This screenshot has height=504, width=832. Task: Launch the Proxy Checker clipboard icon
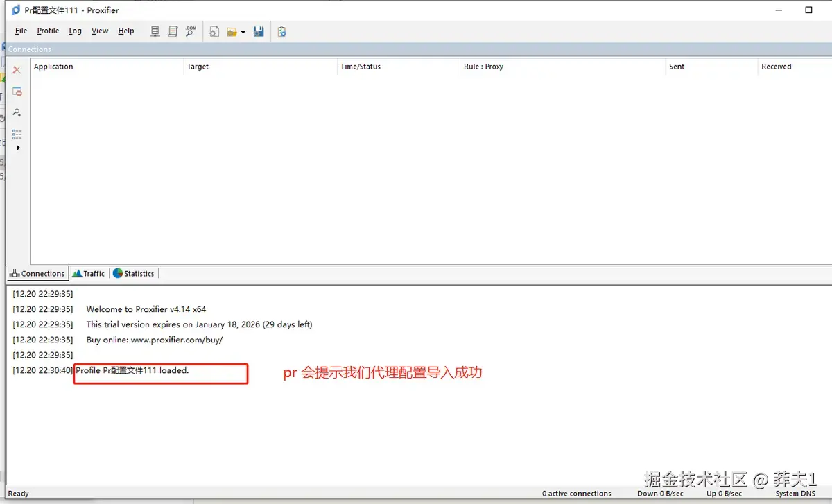(281, 31)
